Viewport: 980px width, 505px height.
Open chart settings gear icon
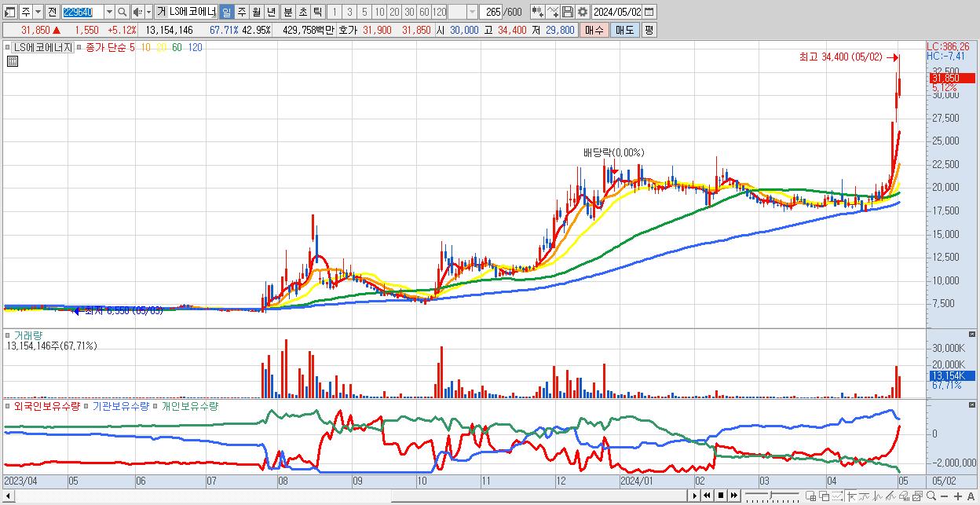583,12
